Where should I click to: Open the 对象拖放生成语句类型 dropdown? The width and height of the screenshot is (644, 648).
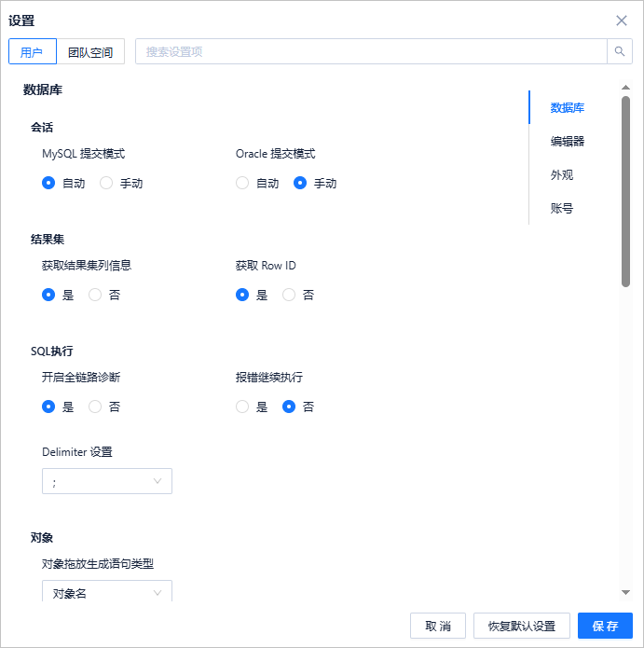click(x=107, y=591)
